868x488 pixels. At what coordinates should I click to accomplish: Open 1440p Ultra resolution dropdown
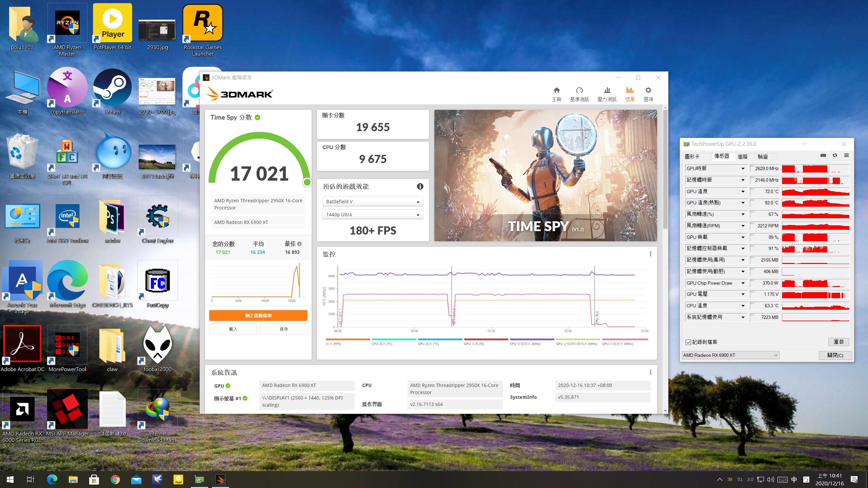click(x=373, y=215)
